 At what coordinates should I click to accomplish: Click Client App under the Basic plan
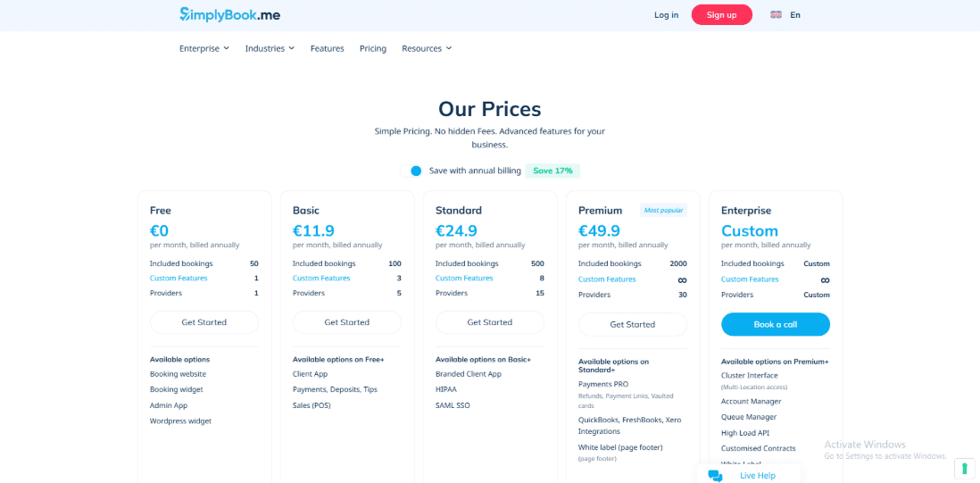(310, 374)
